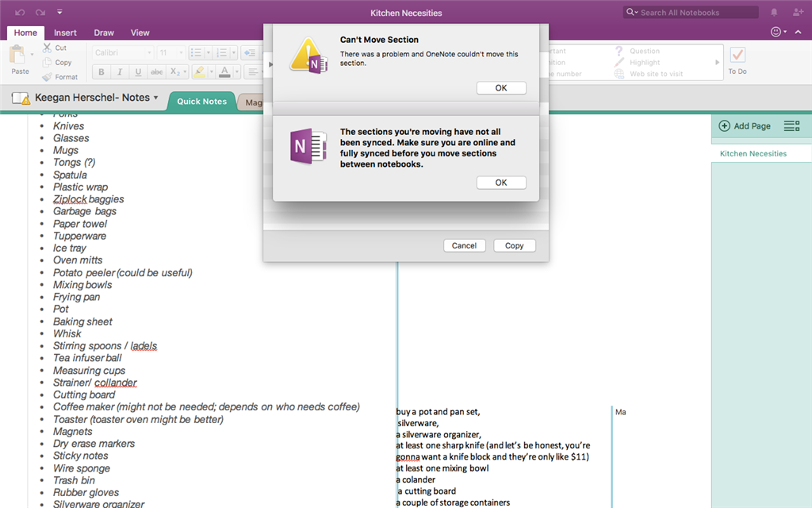Click the 'Dry erase markers' list item

pos(94,444)
